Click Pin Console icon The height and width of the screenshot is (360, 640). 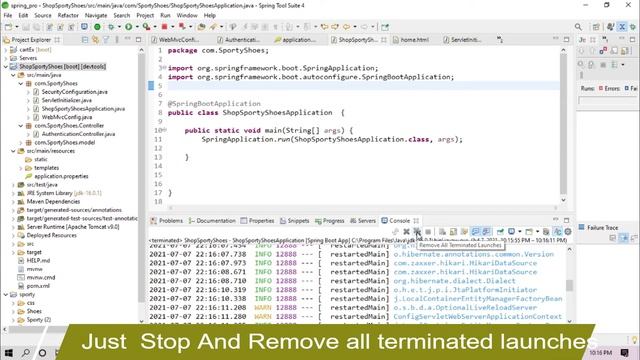point(500,231)
